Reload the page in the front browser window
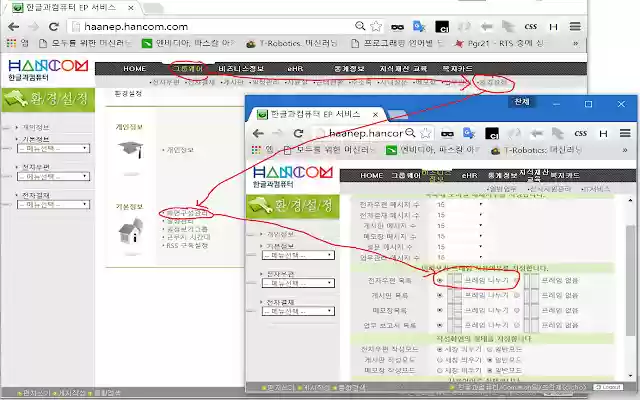Image resolution: width=640 pixels, height=400 pixels. [x=298, y=133]
